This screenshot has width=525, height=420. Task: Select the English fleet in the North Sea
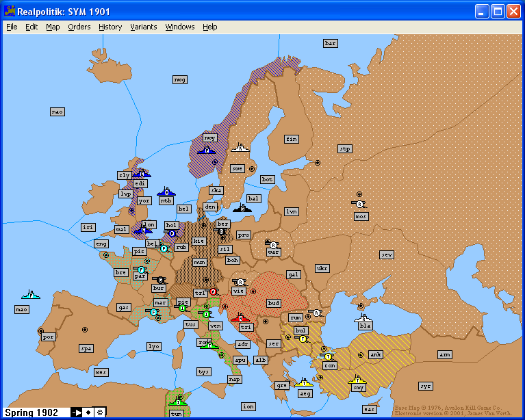click(166, 192)
